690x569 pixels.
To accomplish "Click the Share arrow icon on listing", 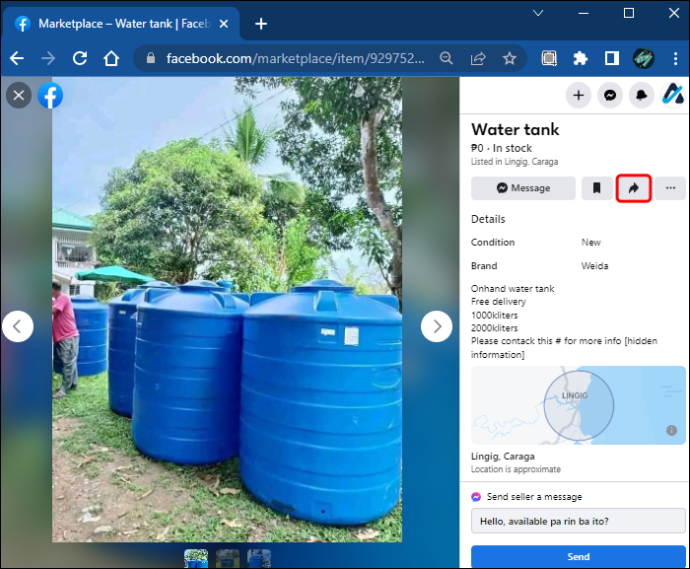I will pos(634,188).
